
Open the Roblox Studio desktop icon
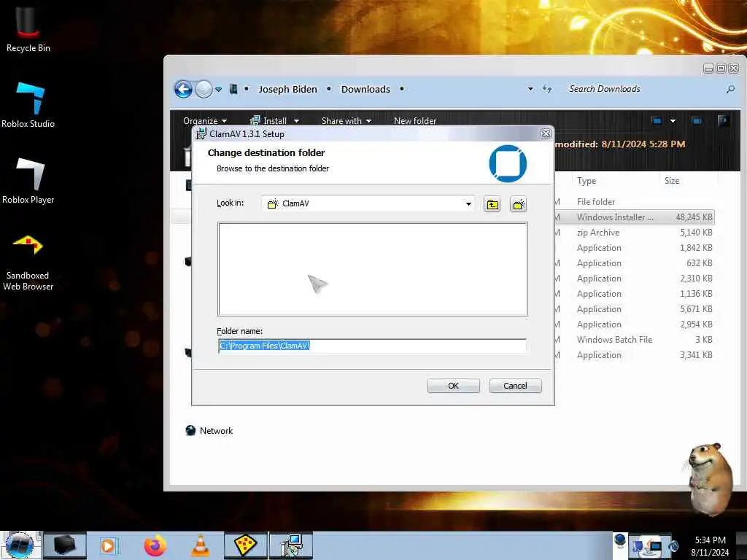[28, 105]
